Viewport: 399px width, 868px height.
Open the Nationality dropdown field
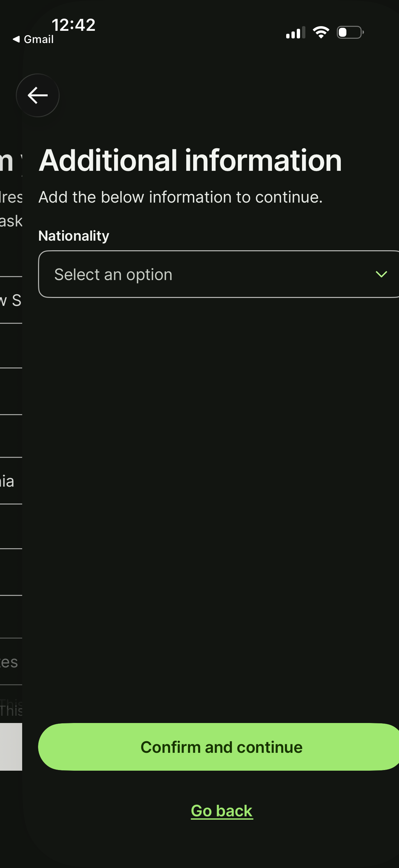[x=215, y=274]
